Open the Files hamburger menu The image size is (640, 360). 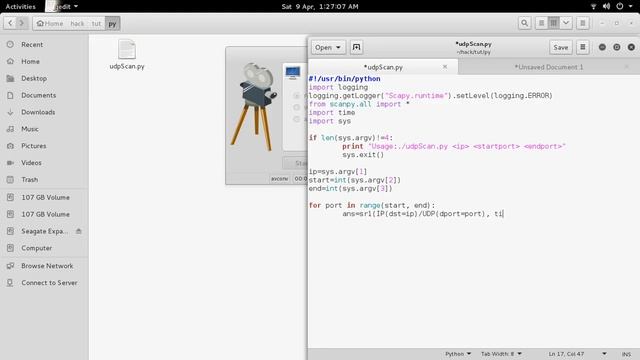[x=583, y=23]
